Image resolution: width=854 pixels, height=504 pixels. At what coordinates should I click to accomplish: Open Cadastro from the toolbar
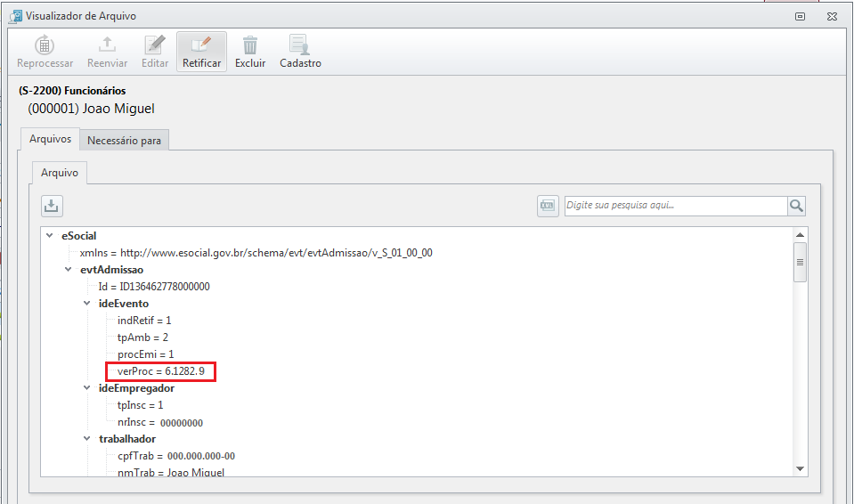[300, 52]
